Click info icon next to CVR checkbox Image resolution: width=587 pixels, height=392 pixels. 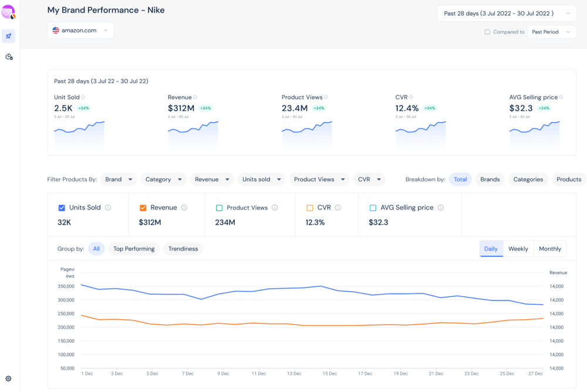coord(338,207)
